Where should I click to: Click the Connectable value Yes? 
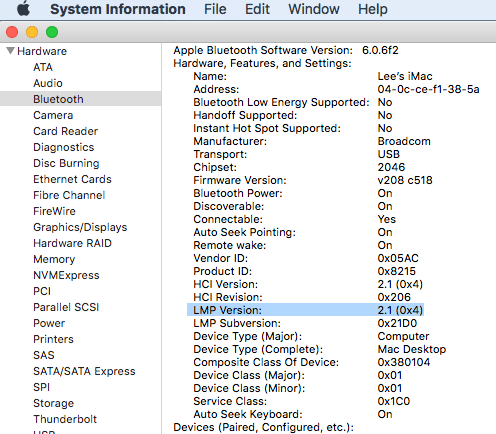(387, 219)
